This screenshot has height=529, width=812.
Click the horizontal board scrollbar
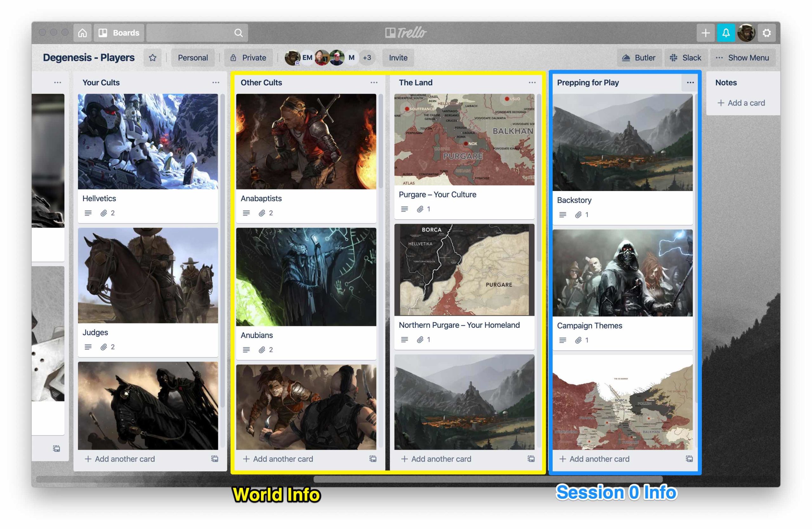488,479
